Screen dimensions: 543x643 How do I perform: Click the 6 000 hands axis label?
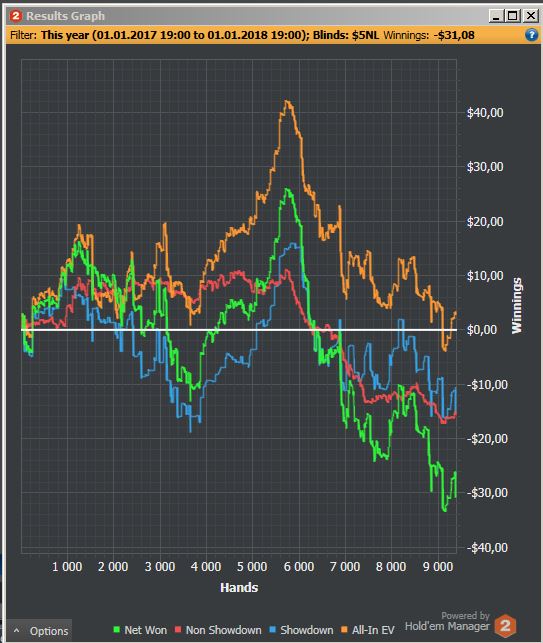point(299,567)
